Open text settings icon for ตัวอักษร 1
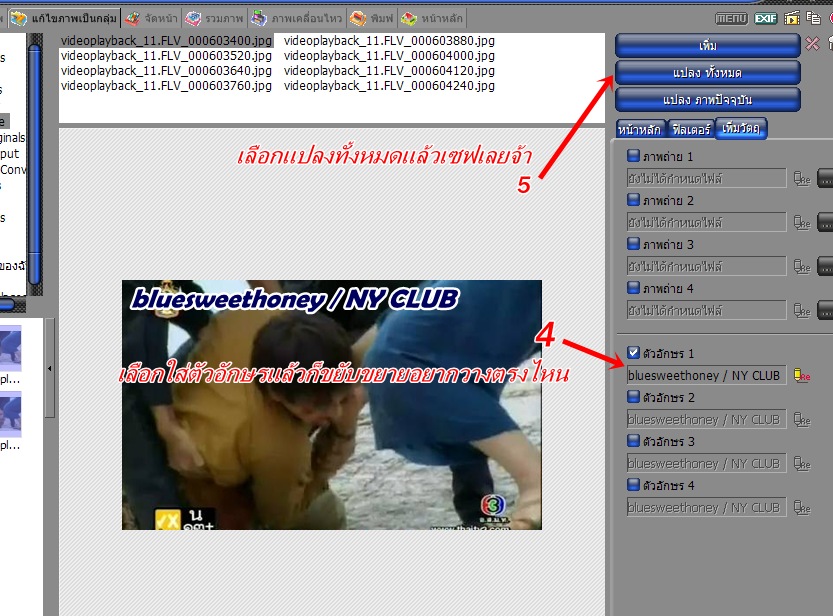This screenshot has width=833, height=616. pyautogui.click(x=802, y=375)
